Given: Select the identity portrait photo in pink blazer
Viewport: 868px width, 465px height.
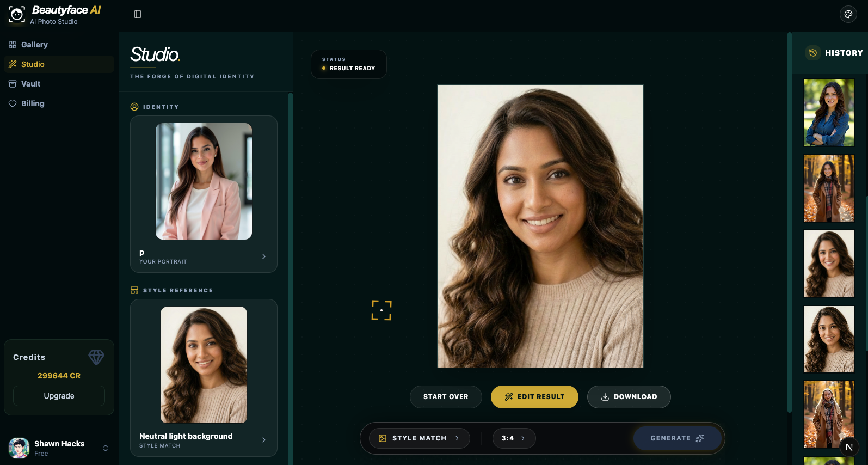Looking at the screenshot, I should coord(204,181).
